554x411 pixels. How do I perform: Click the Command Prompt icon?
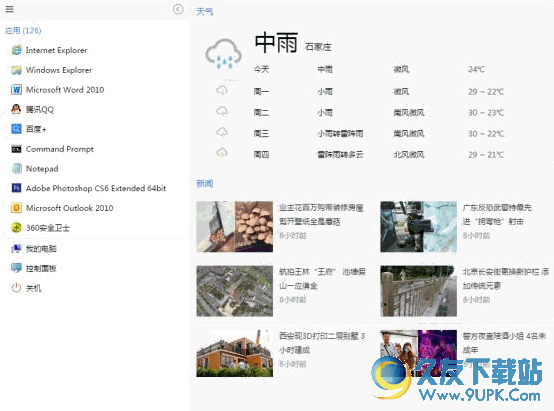pos(16,149)
